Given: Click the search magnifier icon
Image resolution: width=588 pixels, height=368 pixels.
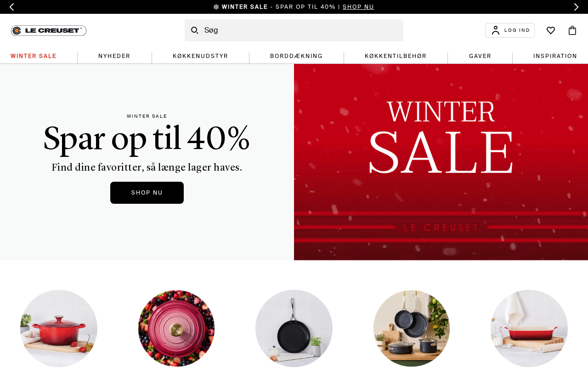Looking at the screenshot, I should point(195,30).
